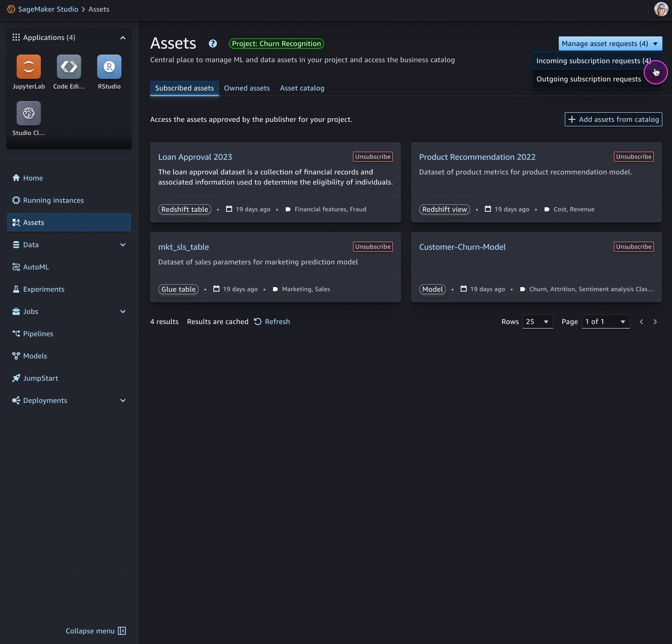Select Outgoing subscription requests

tap(597, 79)
